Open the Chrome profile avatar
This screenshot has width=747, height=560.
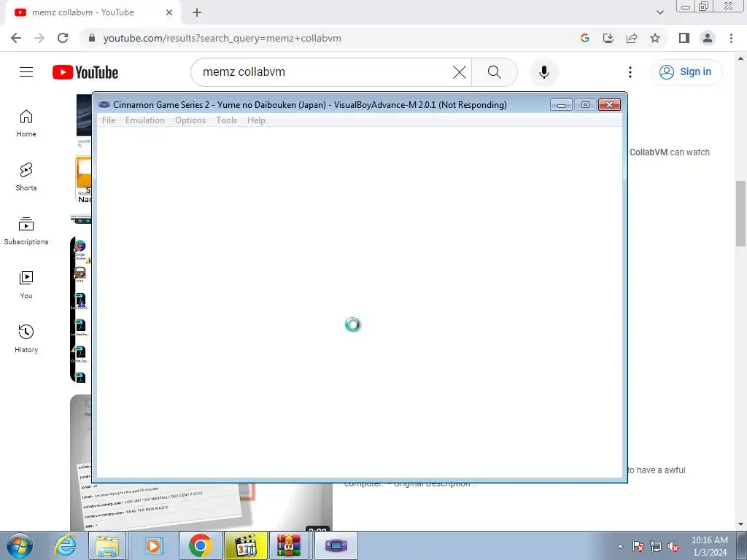(708, 38)
